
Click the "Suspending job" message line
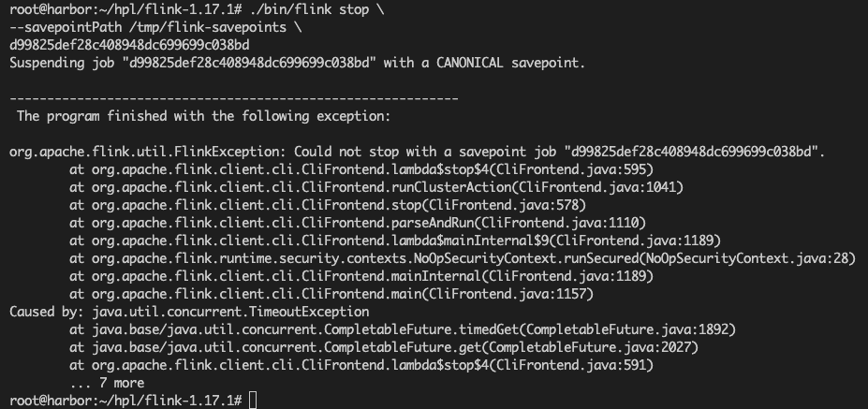click(297, 63)
